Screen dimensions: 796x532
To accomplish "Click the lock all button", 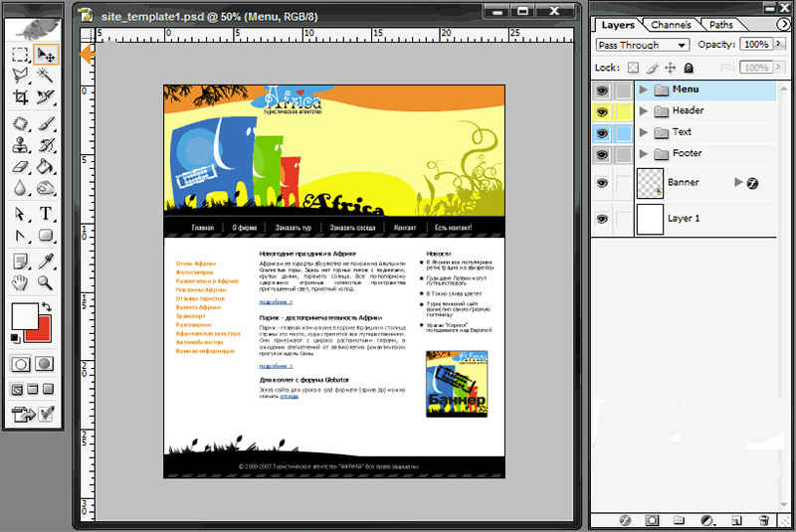I will (x=689, y=68).
